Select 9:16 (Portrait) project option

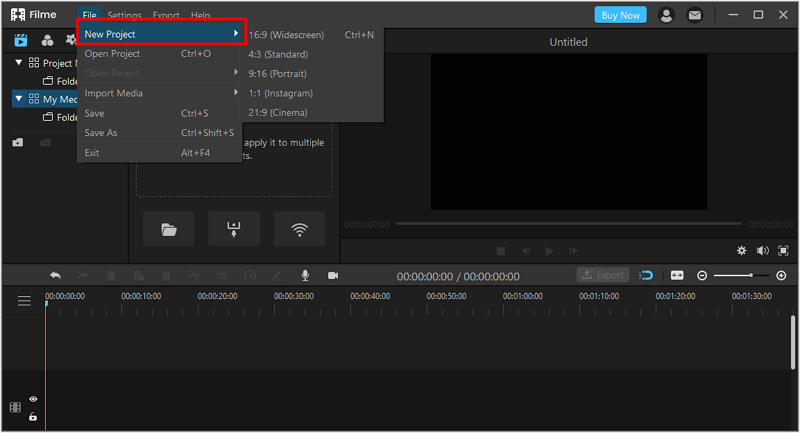pos(278,73)
